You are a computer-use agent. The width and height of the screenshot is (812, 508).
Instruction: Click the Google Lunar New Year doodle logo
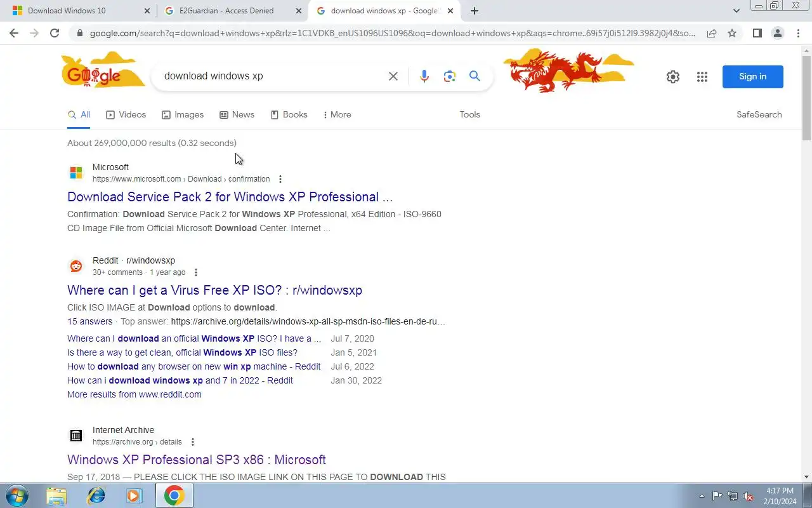pyautogui.click(x=103, y=71)
